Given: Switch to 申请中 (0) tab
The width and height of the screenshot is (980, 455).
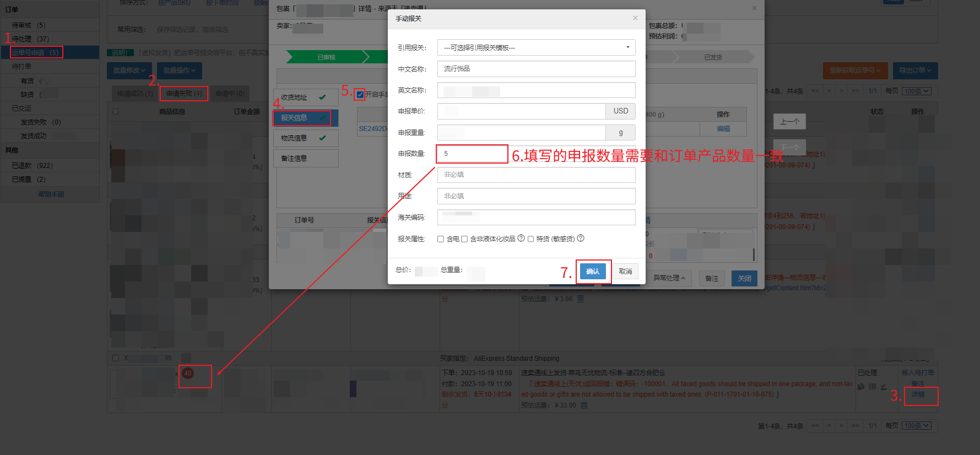Looking at the screenshot, I should (230, 94).
